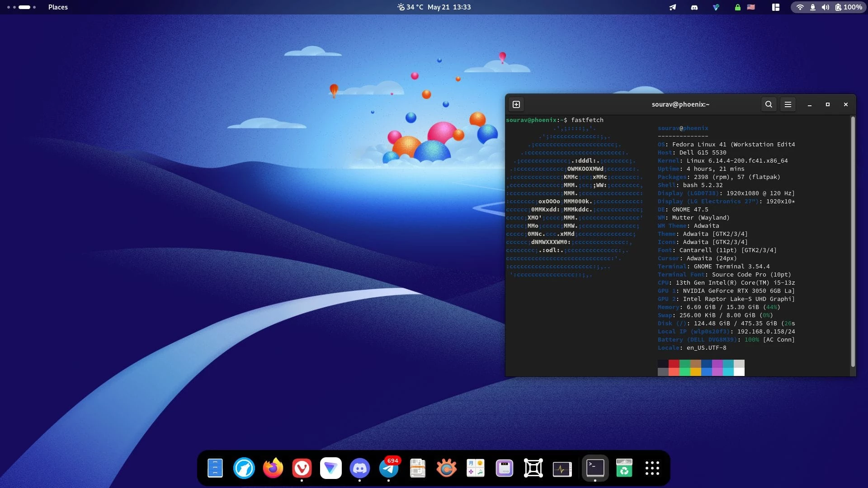Viewport: 868px width, 488px height.
Task: Toggle the tiling assistant tray icon
Action: [775, 7]
